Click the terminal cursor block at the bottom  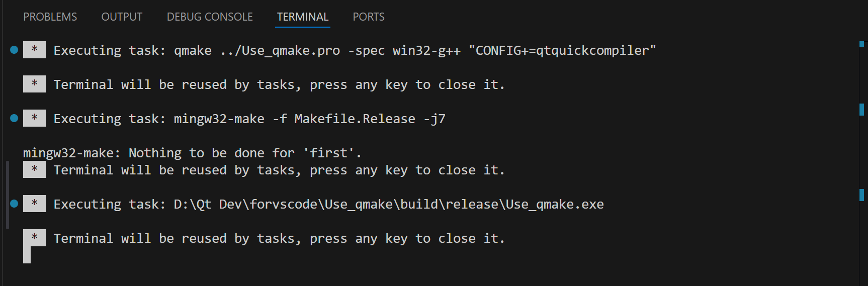[27, 255]
